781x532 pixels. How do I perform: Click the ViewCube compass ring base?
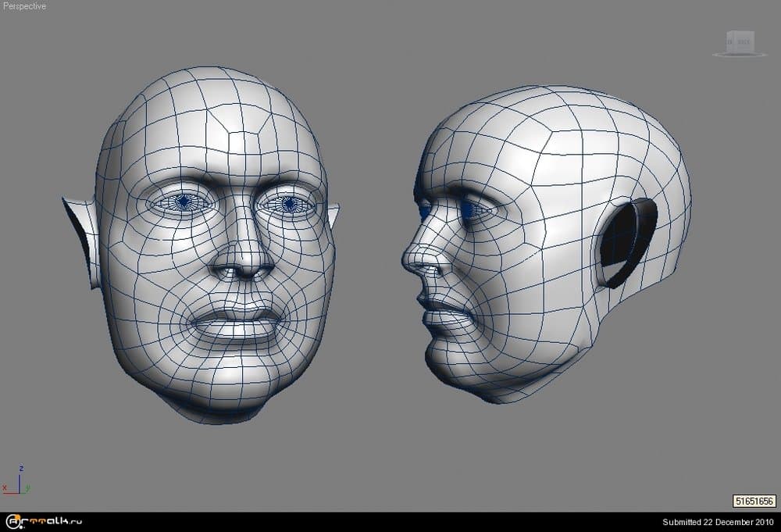(738, 54)
